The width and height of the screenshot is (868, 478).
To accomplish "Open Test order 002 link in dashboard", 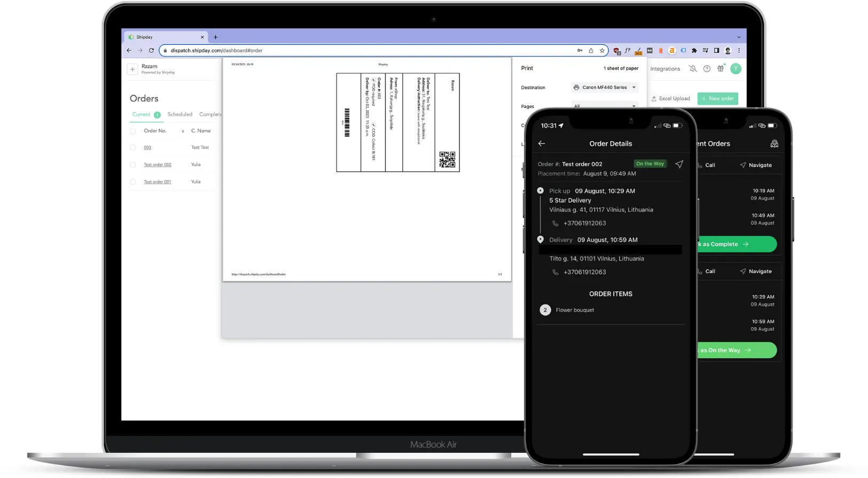I will 158,165.
